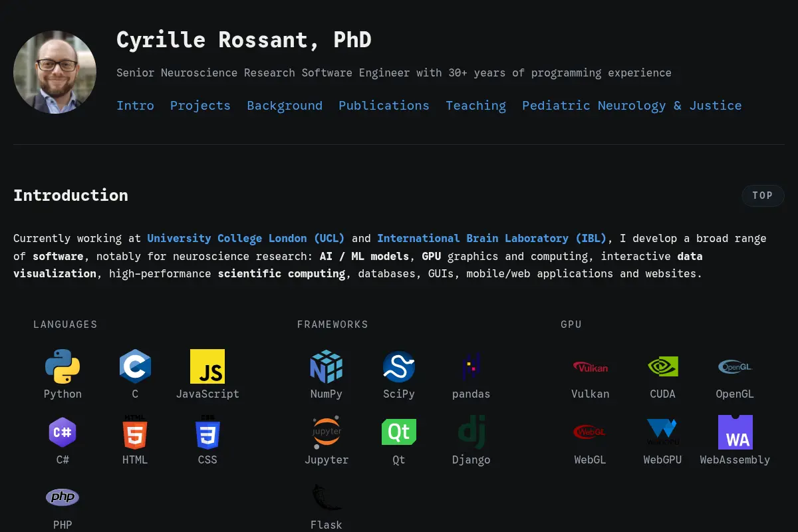Click the WebGPU logo icon
798x532 pixels.
(663, 432)
